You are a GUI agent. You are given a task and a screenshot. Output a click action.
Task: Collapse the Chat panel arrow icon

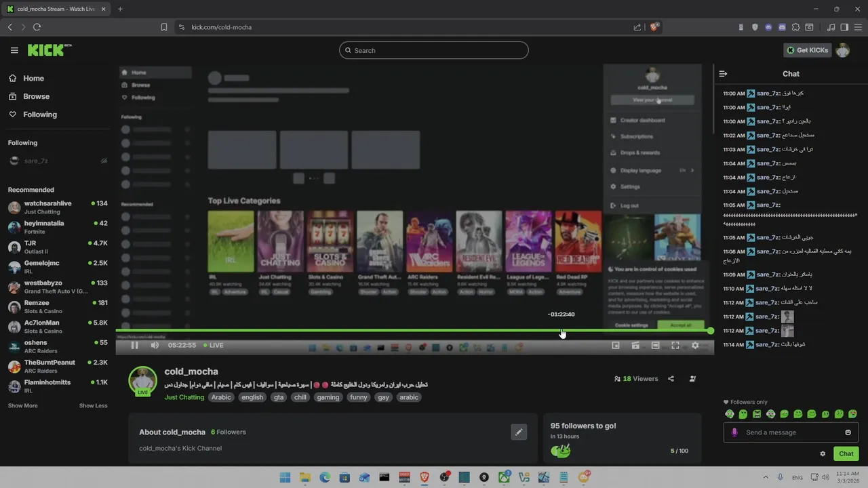tap(723, 74)
